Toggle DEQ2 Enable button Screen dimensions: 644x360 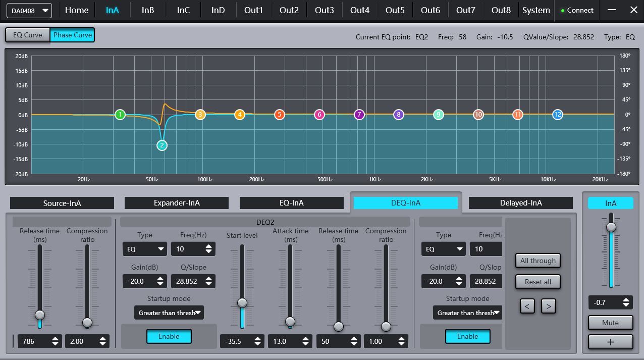pyautogui.click(x=169, y=336)
